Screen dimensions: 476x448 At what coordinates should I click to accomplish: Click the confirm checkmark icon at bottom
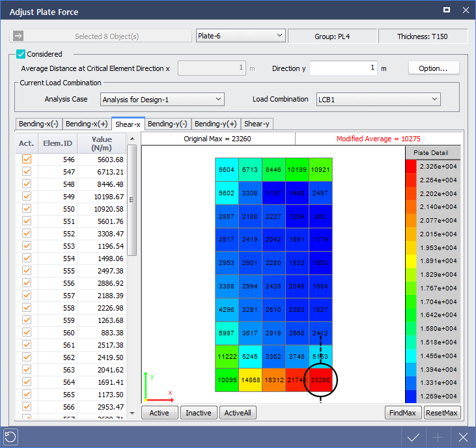click(x=413, y=437)
